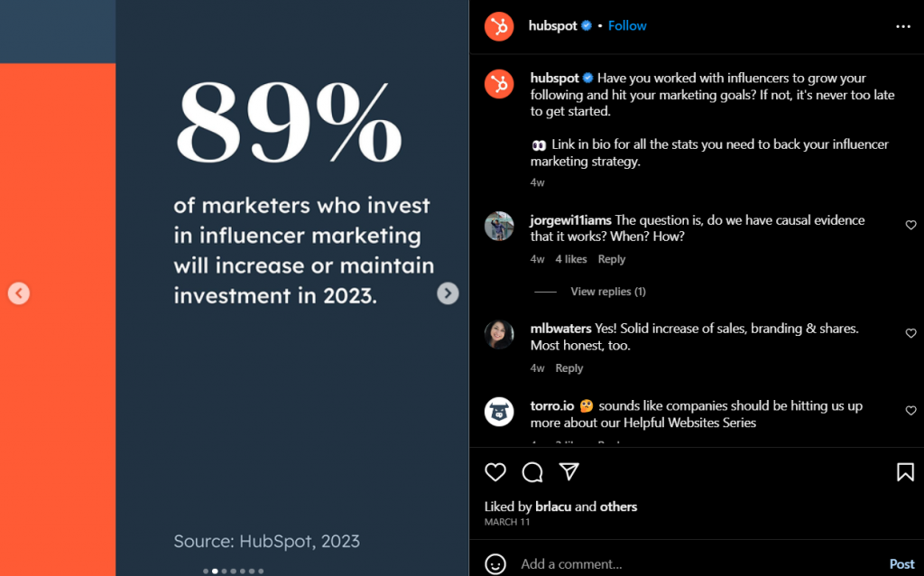Screen dimensions: 924x576
Task: Save the post using the bookmark icon
Action: pyautogui.click(x=904, y=471)
